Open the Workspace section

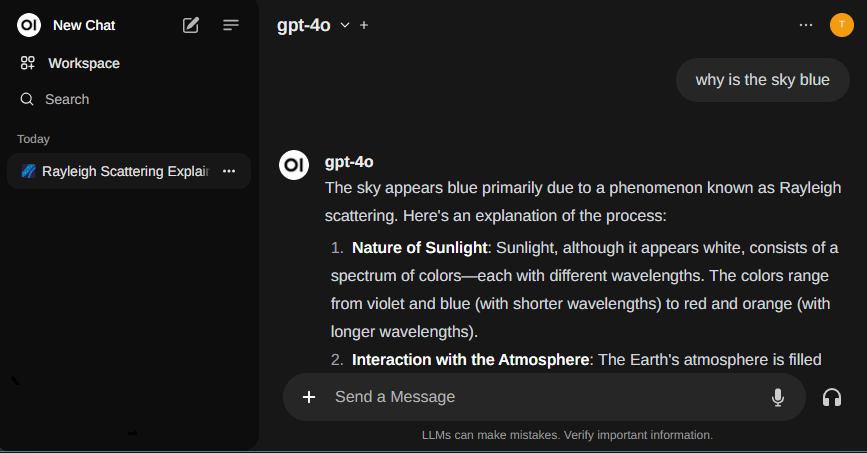pos(70,63)
